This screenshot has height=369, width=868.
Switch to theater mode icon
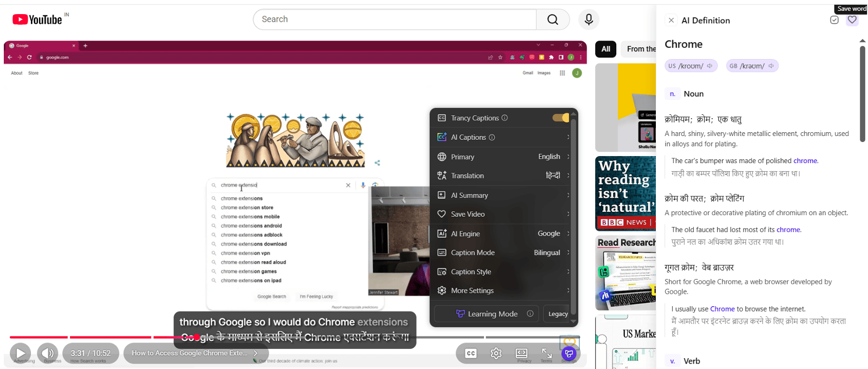click(x=521, y=353)
